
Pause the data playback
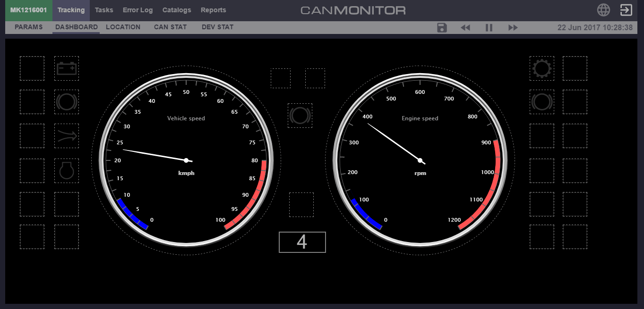(489, 27)
